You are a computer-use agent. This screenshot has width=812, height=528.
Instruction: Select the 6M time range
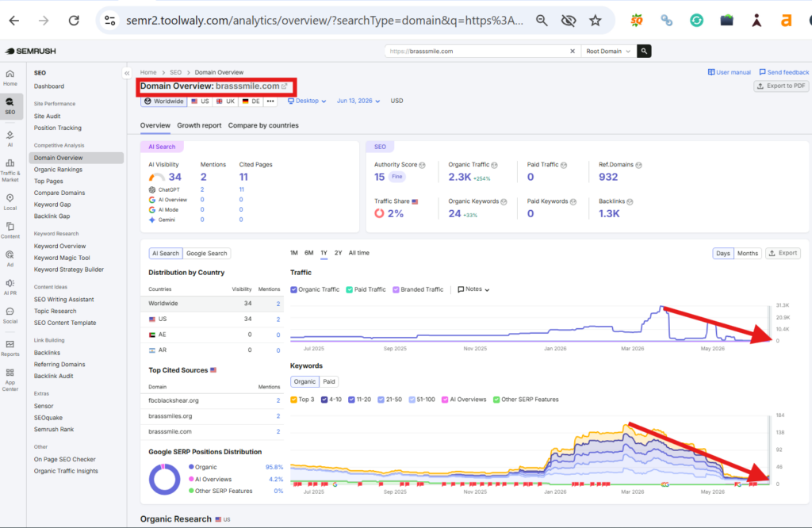tap(309, 253)
